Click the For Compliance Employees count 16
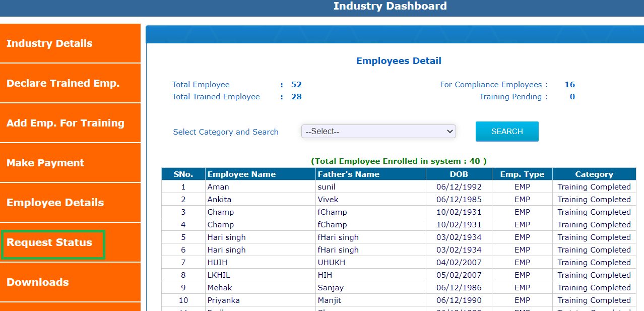The image size is (644, 311). (x=569, y=85)
